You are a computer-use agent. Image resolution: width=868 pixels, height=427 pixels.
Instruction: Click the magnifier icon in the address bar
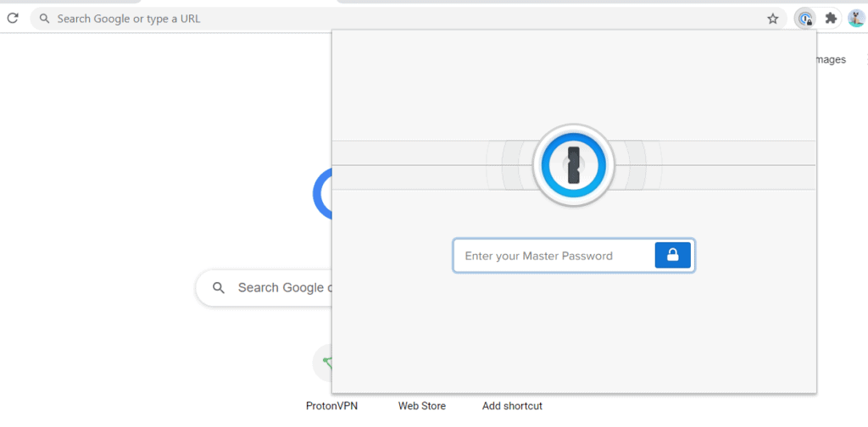coord(45,19)
